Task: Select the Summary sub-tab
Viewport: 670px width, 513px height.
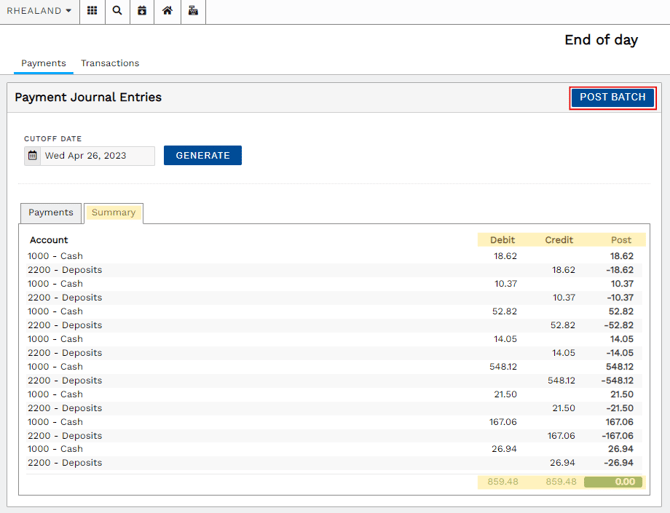Action: pyautogui.click(x=113, y=213)
